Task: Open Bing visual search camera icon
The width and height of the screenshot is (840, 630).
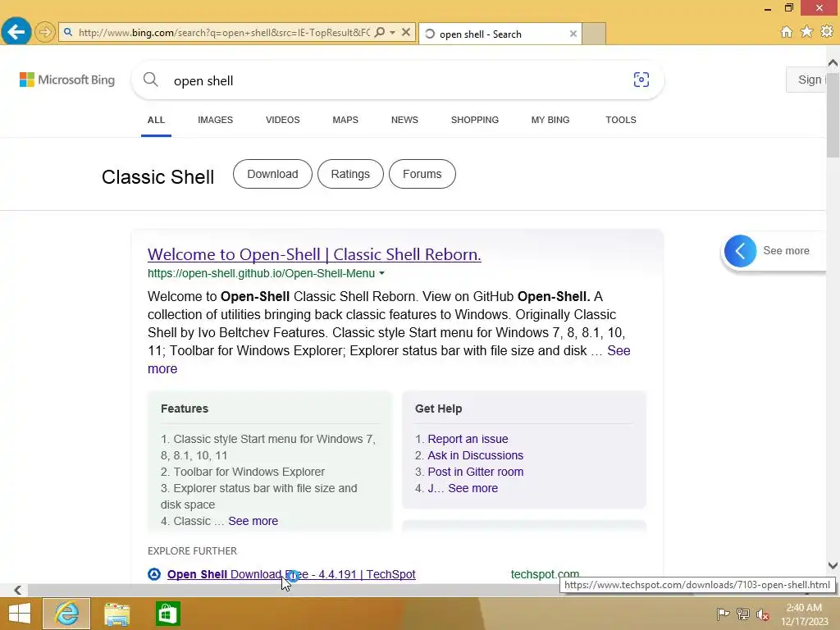Action: [x=641, y=80]
